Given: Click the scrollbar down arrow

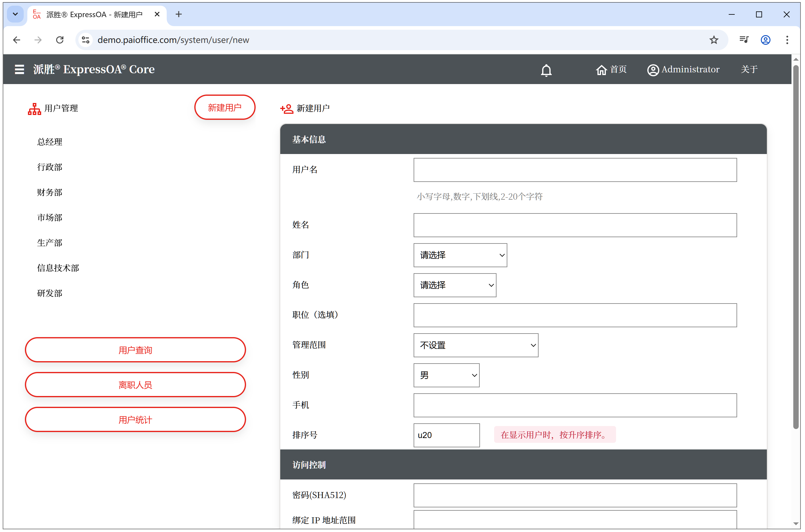Looking at the screenshot, I should (796, 524).
